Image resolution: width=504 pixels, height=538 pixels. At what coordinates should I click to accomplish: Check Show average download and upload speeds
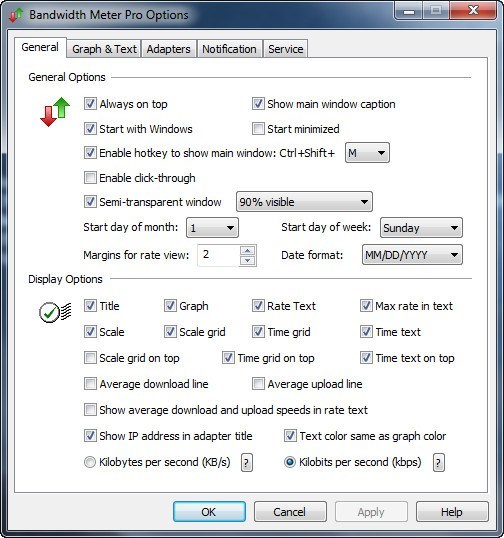(90, 410)
